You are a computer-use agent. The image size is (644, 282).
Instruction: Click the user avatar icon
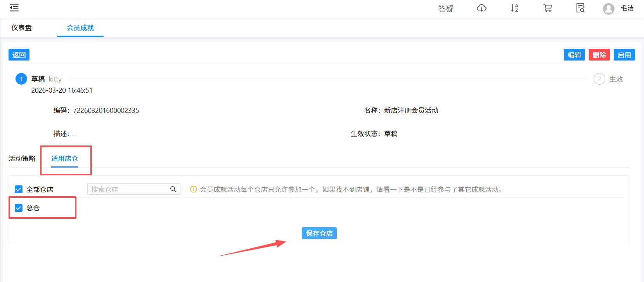click(608, 9)
